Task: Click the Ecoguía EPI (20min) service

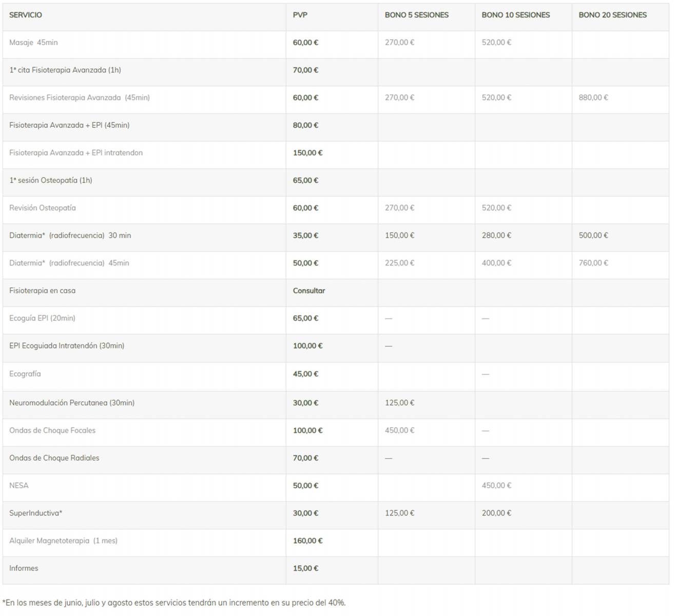Action: coord(42,318)
